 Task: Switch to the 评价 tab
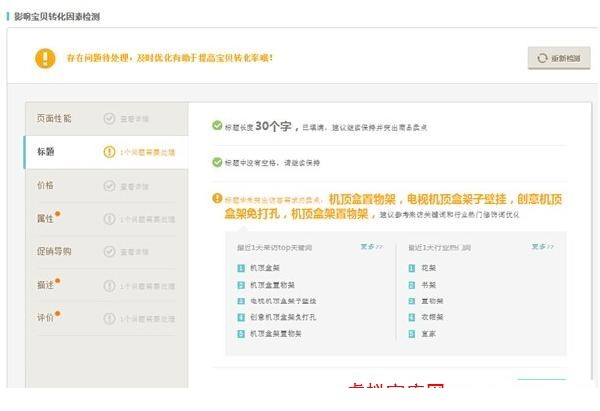[107, 318]
